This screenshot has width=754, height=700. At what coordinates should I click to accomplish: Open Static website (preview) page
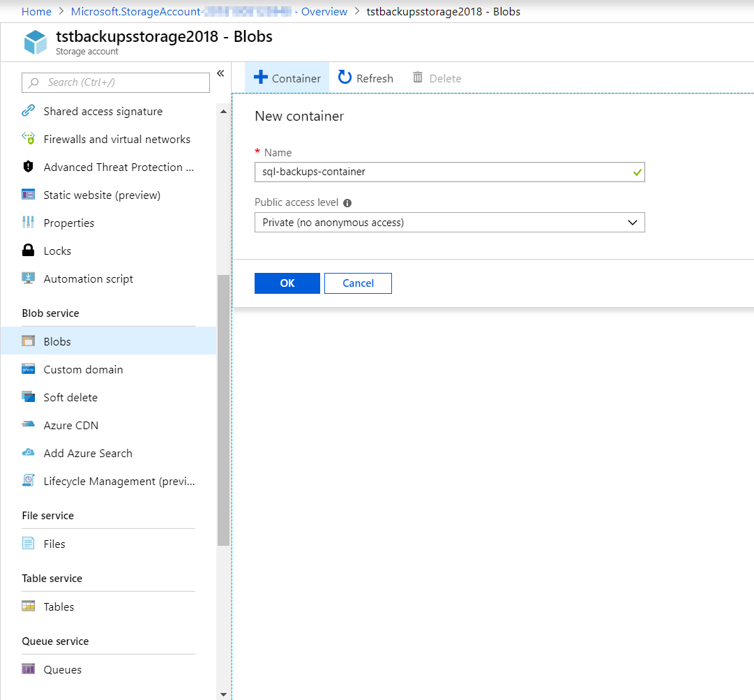click(x=102, y=195)
